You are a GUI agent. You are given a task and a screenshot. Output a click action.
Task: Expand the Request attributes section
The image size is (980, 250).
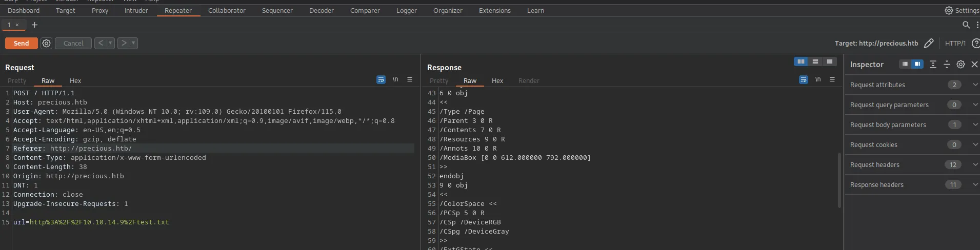point(975,85)
